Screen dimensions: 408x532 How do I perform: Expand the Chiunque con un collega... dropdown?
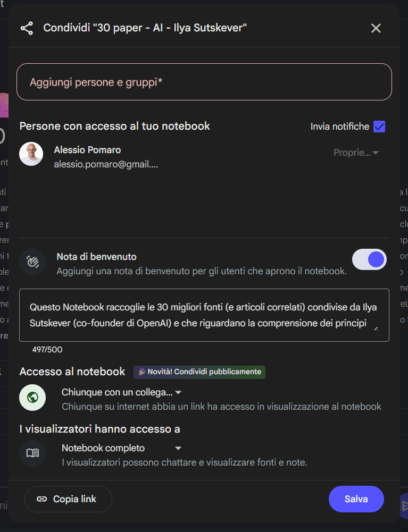122,392
